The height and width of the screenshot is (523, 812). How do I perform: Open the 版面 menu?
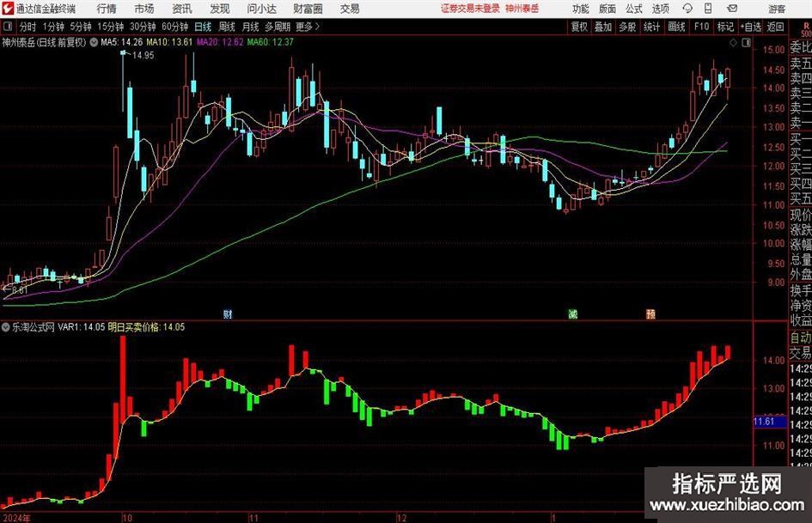[x=607, y=9]
